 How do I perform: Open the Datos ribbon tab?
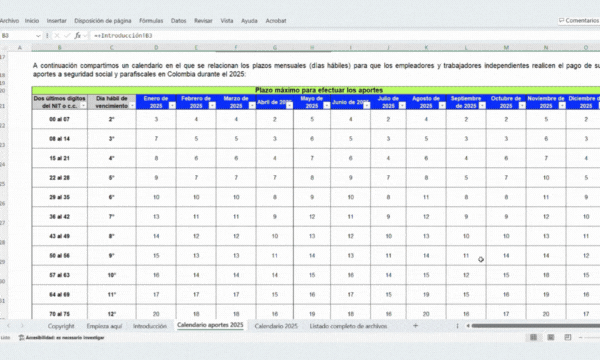(x=178, y=21)
